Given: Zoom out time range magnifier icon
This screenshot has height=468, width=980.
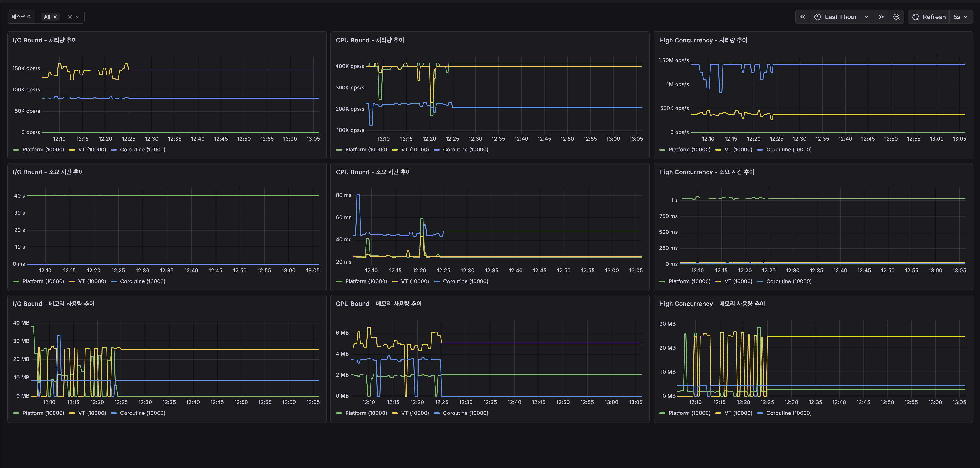Looking at the screenshot, I should click(896, 17).
